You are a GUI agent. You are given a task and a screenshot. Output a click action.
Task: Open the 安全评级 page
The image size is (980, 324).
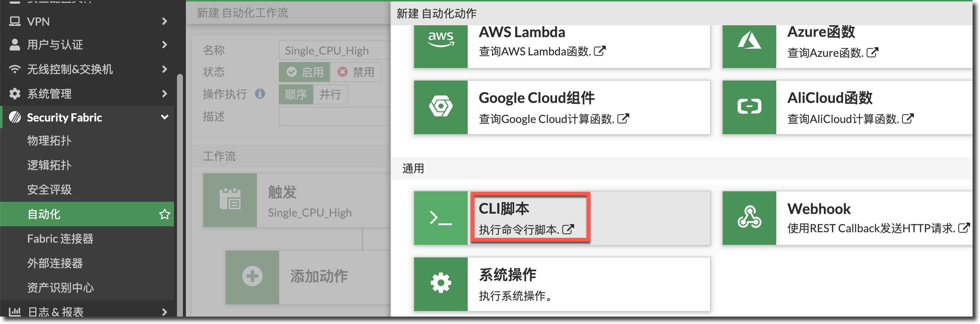49,189
